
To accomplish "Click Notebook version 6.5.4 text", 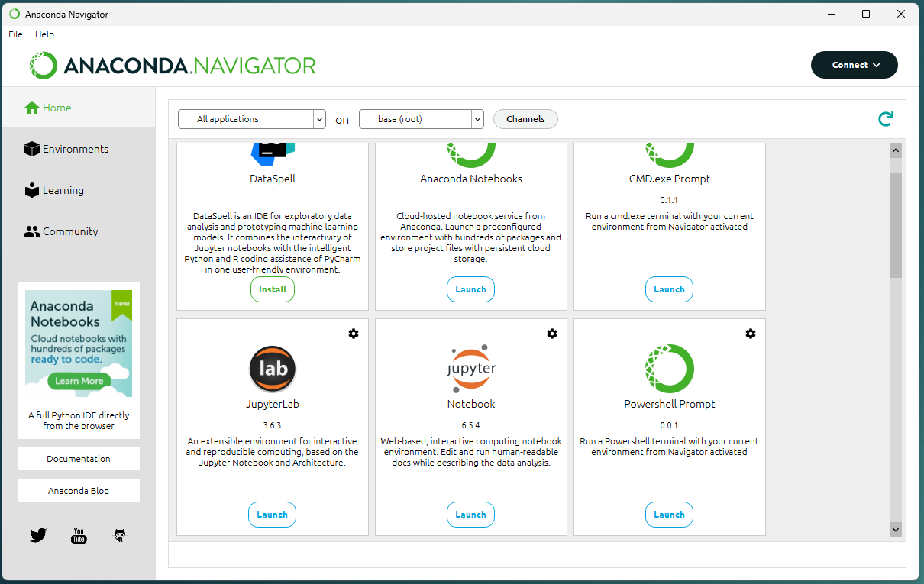I will [471, 425].
